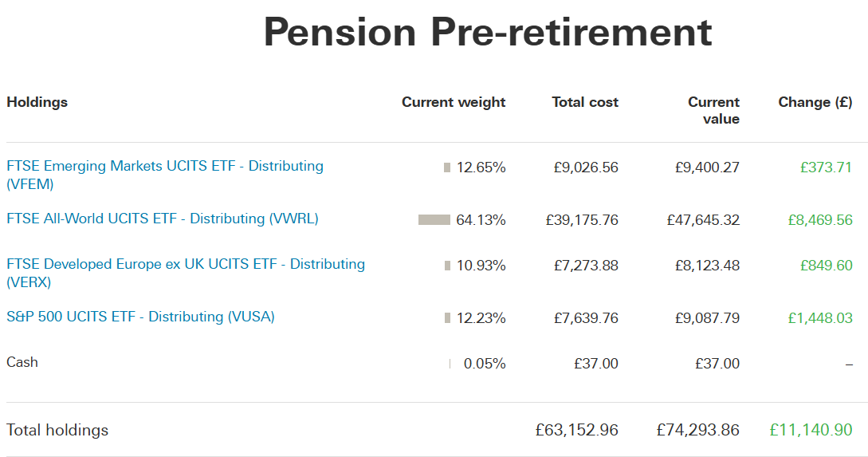868x457 pixels.
Task: Click the Current value column header
Action: click(x=713, y=110)
